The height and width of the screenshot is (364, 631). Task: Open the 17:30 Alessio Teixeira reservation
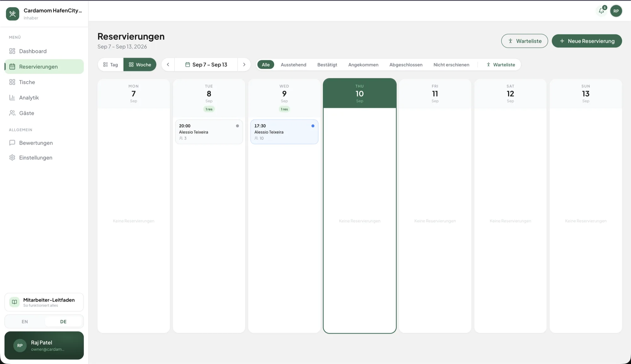point(284,132)
